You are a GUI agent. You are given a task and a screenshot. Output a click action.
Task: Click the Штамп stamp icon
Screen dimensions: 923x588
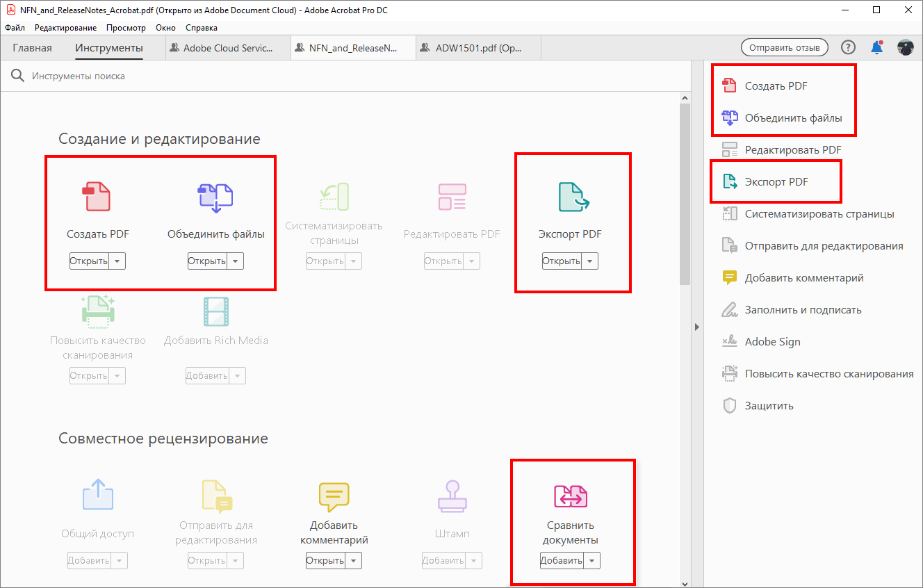pyautogui.click(x=452, y=496)
